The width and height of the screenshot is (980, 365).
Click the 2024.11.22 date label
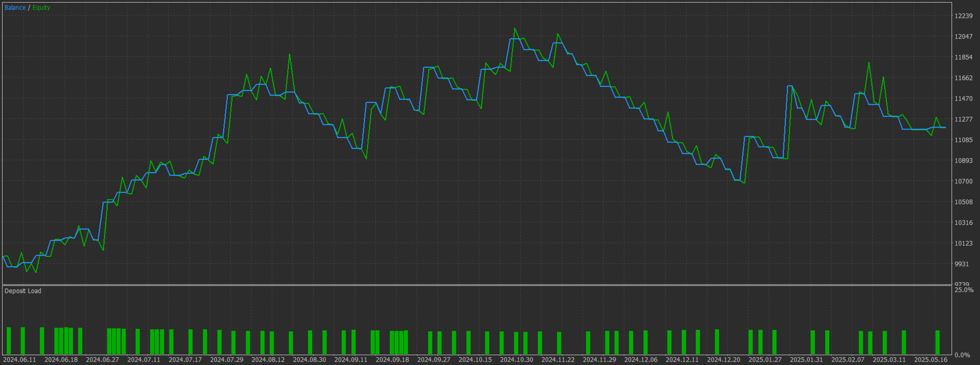click(558, 360)
